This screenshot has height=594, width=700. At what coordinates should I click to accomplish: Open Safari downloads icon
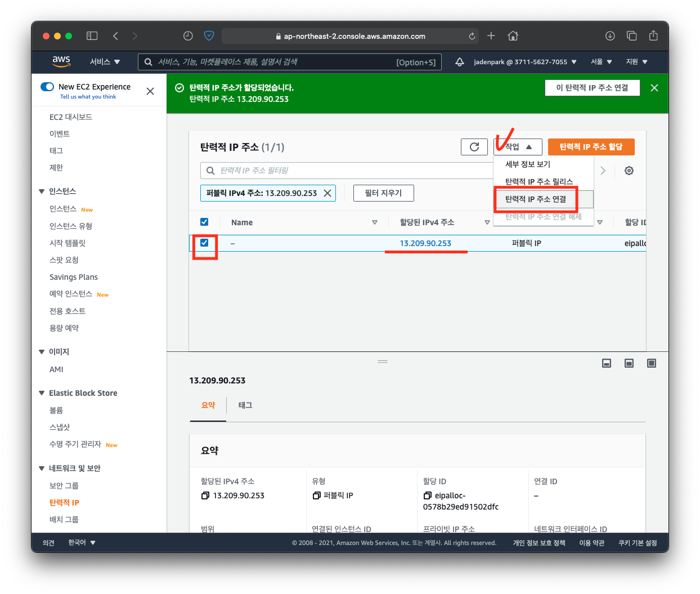(x=610, y=36)
